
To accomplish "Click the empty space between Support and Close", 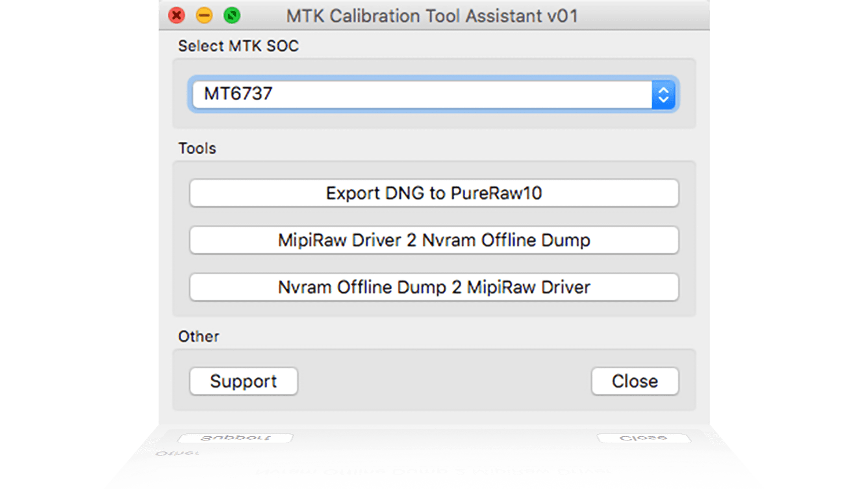I will 444,381.
